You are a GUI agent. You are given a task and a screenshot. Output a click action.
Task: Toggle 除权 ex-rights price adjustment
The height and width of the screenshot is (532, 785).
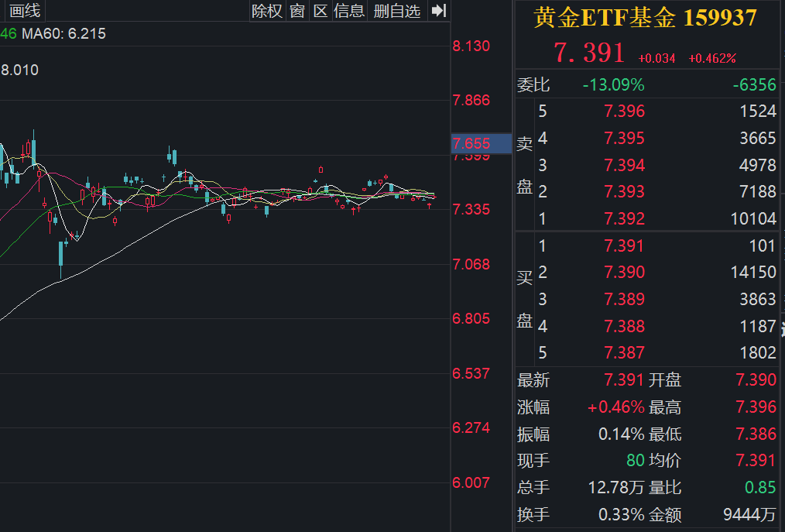pos(266,11)
